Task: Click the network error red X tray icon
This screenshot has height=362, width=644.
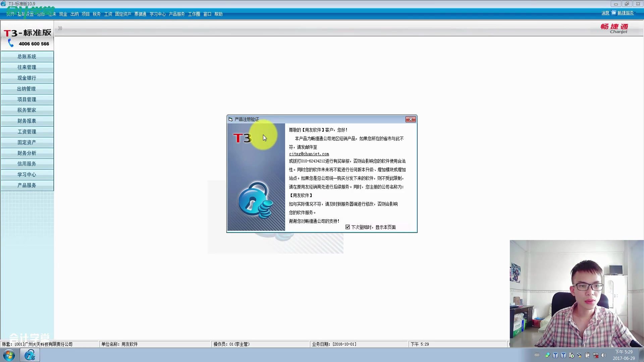Action: (x=596, y=355)
